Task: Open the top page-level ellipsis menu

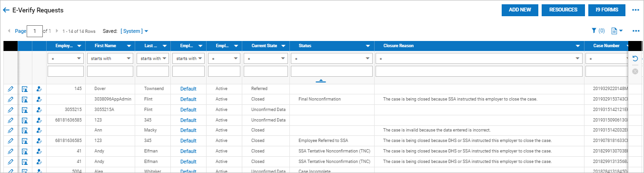Action: pos(635,10)
